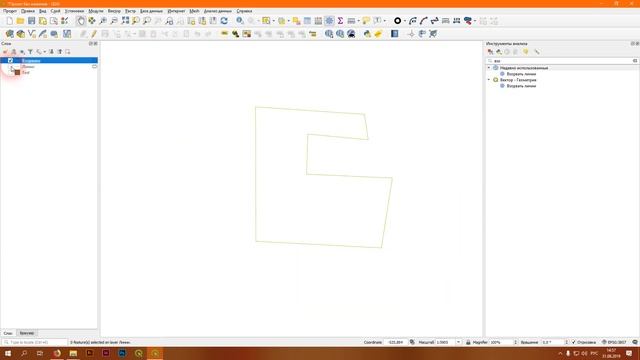
Task: Select the Zoom Out magnifier tool
Action: click(114, 21)
